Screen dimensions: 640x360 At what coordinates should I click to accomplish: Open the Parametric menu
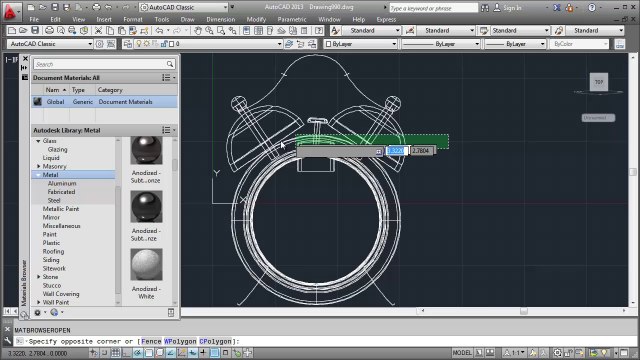[291, 19]
